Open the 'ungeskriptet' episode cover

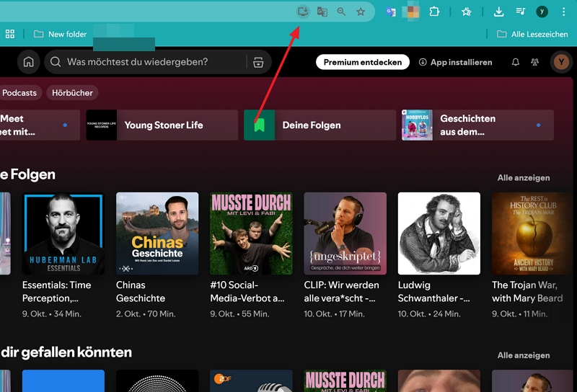click(x=345, y=233)
